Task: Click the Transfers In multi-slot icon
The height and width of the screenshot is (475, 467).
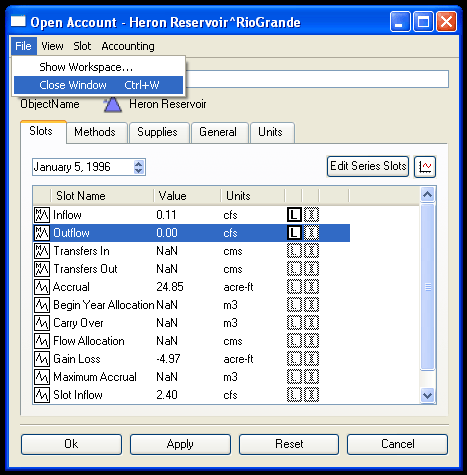Action: [x=42, y=251]
